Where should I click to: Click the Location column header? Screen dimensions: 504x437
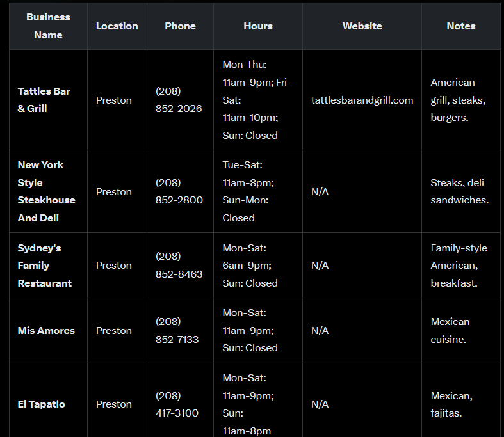pyautogui.click(x=117, y=26)
